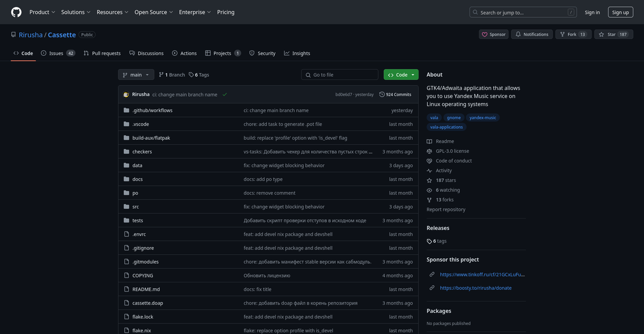Click the Sign up button
This screenshot has width=644, height=334.
[x=620, y=12]
